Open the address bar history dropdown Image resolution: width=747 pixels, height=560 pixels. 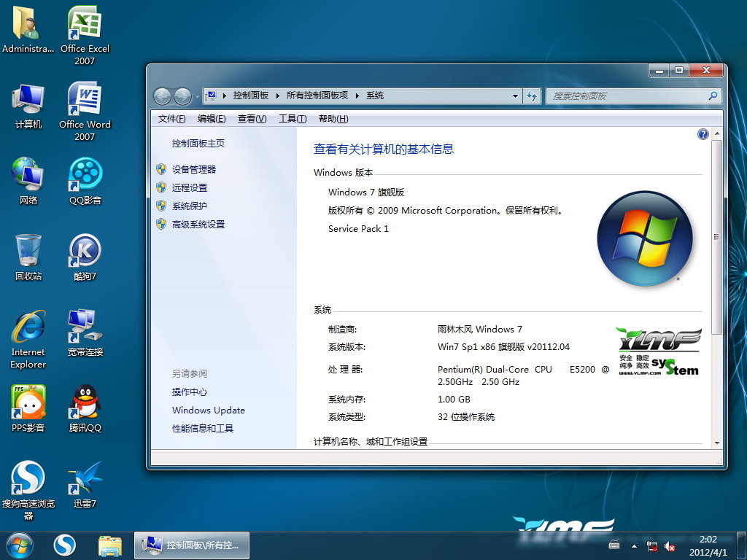(515, 96)
